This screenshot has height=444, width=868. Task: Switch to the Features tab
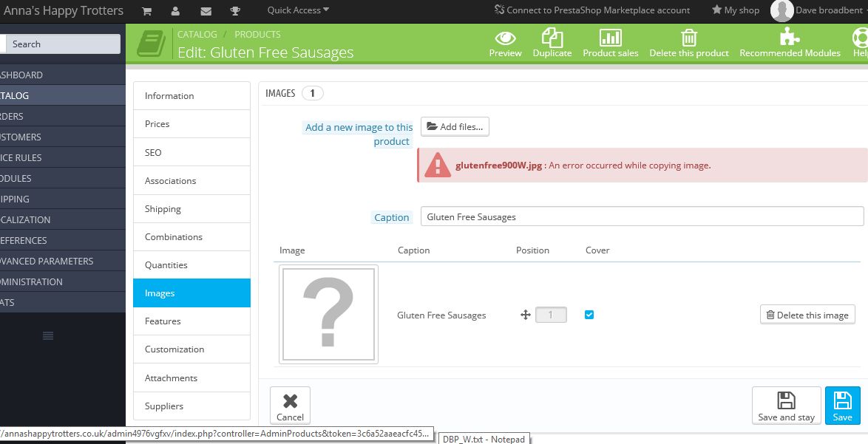pos(191,321)
